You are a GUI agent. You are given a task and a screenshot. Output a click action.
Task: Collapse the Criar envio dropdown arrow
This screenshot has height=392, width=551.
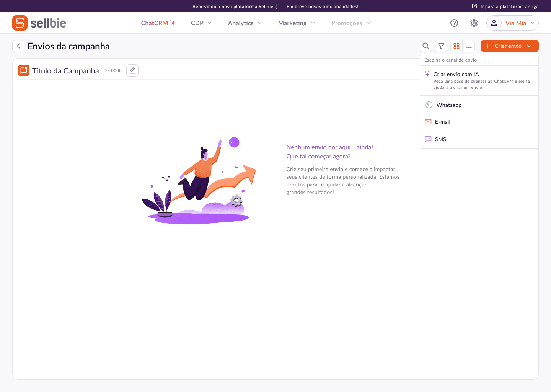click(529, 46)
